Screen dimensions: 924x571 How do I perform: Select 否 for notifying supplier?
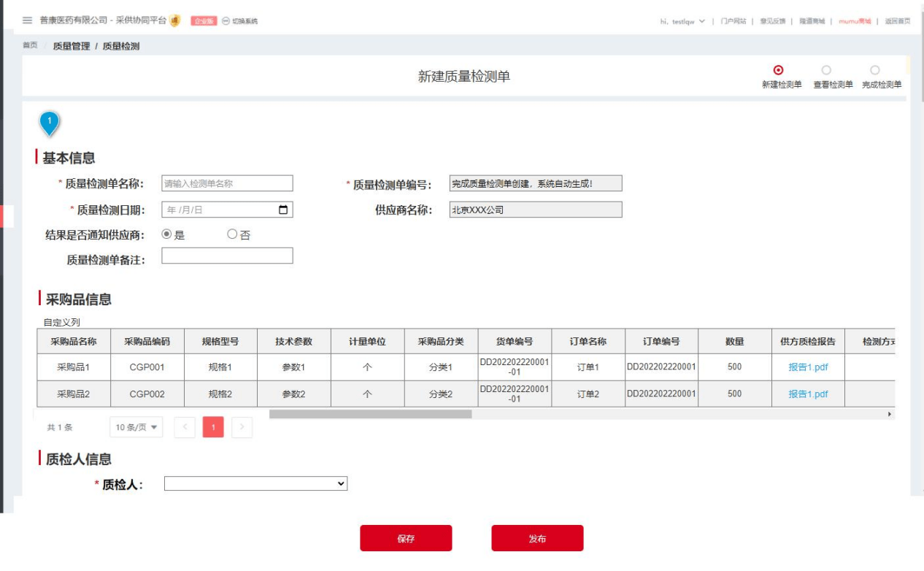[x=232, y=234]
